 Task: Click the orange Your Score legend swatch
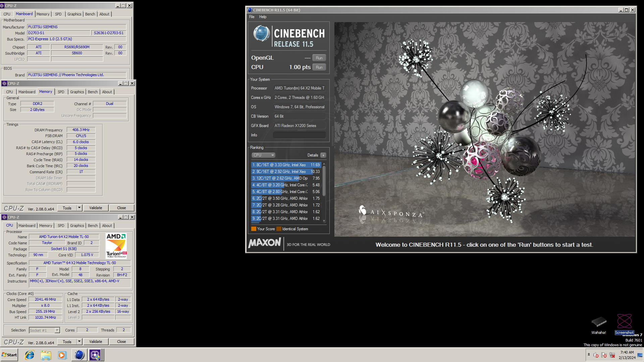[x=254, y=229]
